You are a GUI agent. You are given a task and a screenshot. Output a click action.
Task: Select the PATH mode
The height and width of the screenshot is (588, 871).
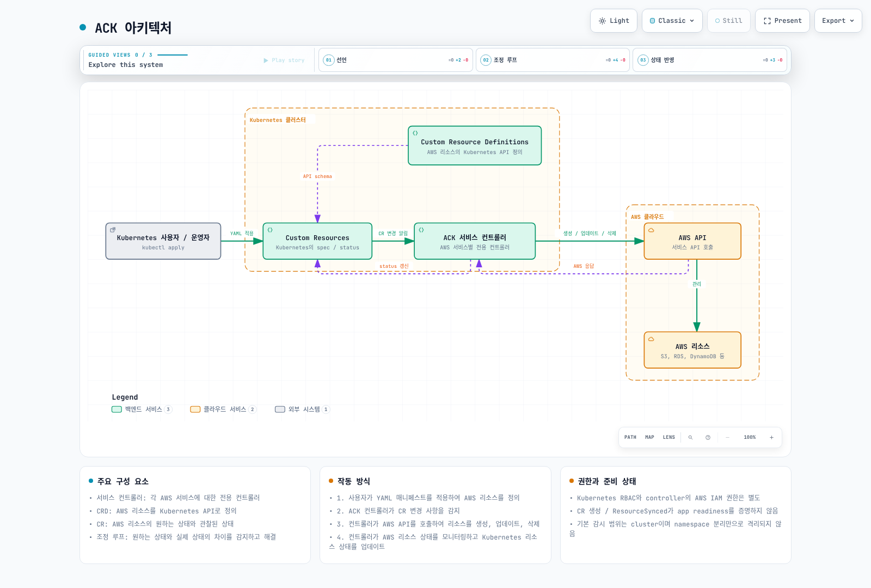point(630,437)
